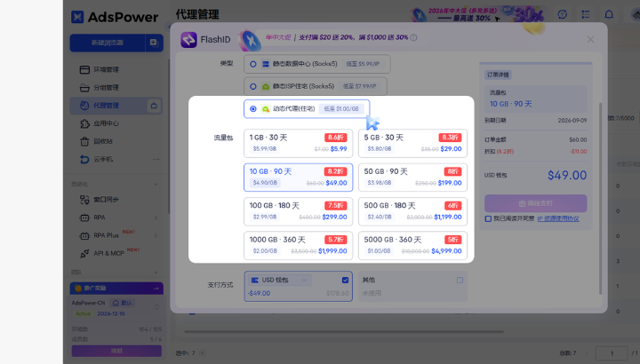This screenshot has height=364, width=640.
Task: Click the 云手机 icon in sidebar
Action: (x=84, y=160)
